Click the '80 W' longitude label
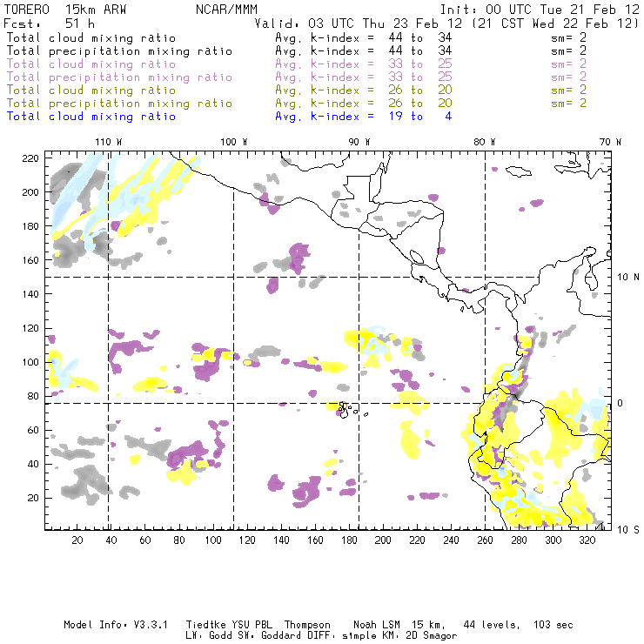The width and height of the screenshot is (644, 644). [x=484, y=142]
